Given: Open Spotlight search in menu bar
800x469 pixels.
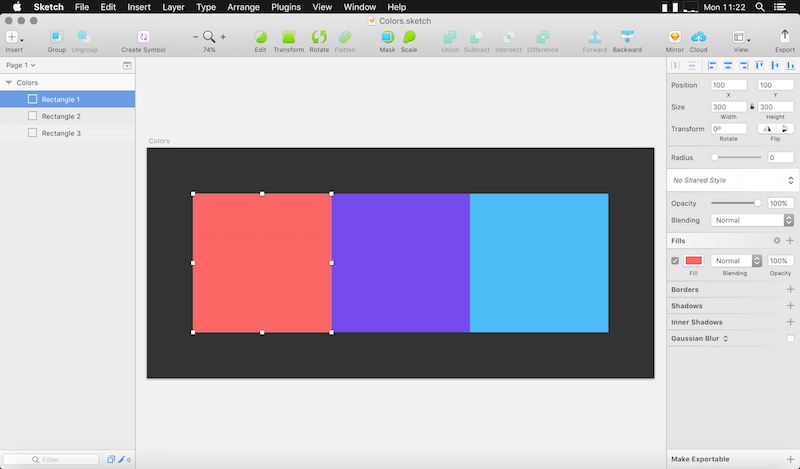Looking at the screenshot, I should pos(760,7).
